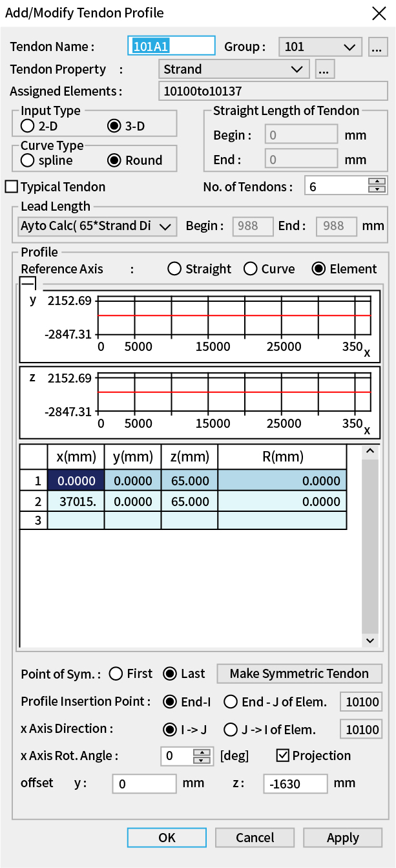The image size is (396, 868).
Task: Decrease the number of tendons
Action: pos(377,191)
